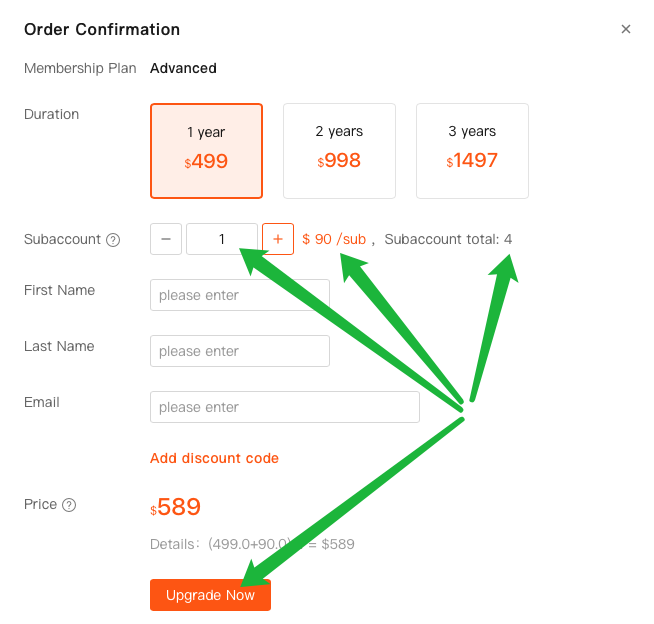Select the 1 year duration option
Screen dimensions: 654x624
[206, 151]
